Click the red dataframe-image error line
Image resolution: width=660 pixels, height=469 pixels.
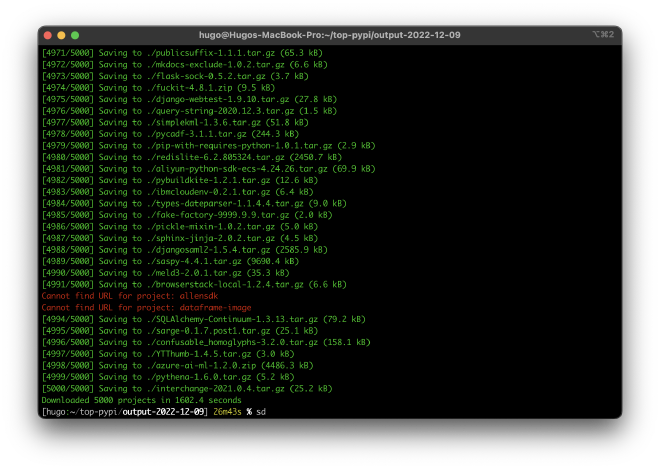coord(146,308)
